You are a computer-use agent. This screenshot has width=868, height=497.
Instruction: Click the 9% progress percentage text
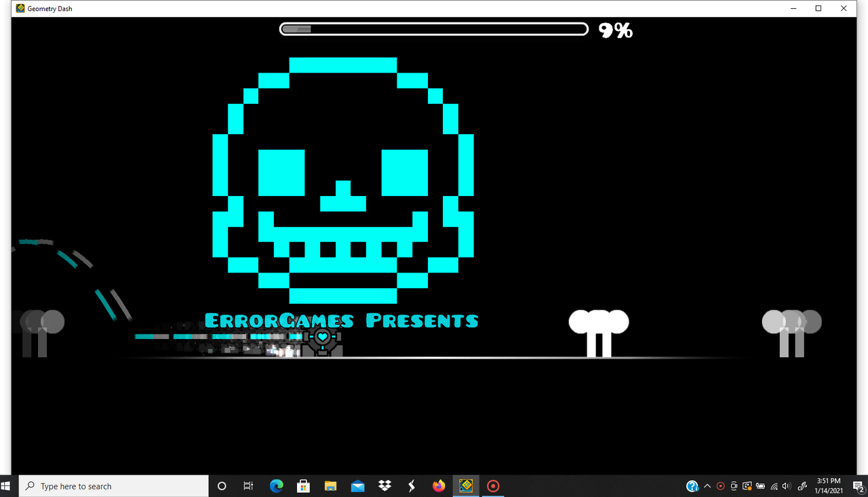[616, 30]
